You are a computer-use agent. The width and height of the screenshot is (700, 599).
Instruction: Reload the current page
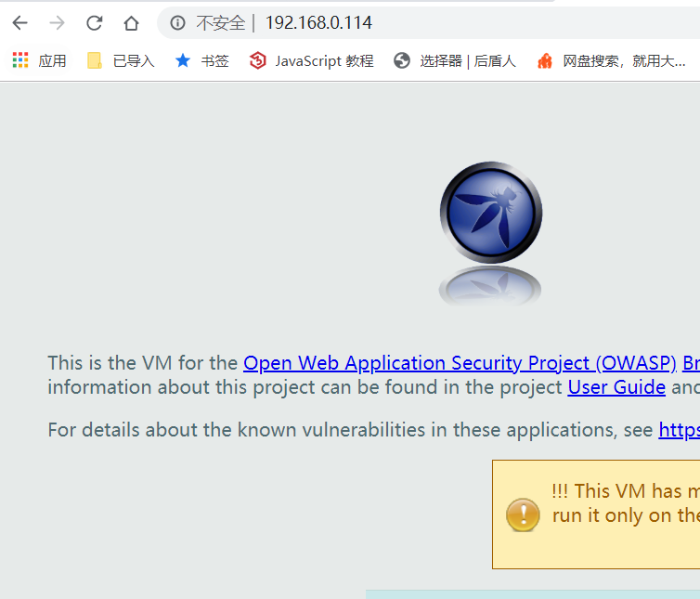(94, 23)
